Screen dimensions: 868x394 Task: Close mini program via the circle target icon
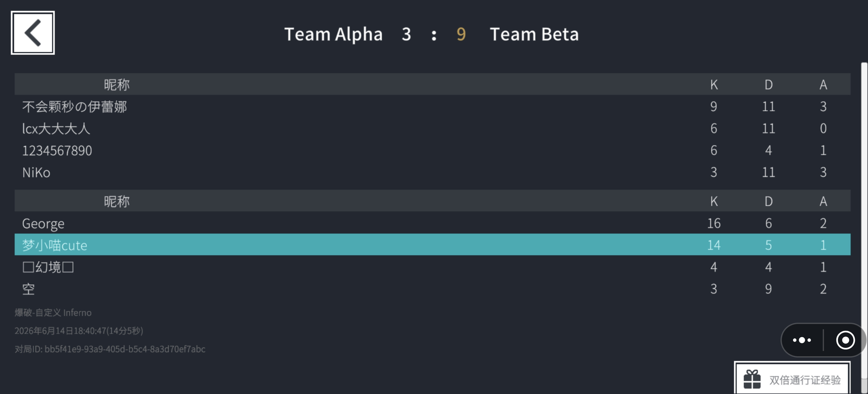coord(845,340)
